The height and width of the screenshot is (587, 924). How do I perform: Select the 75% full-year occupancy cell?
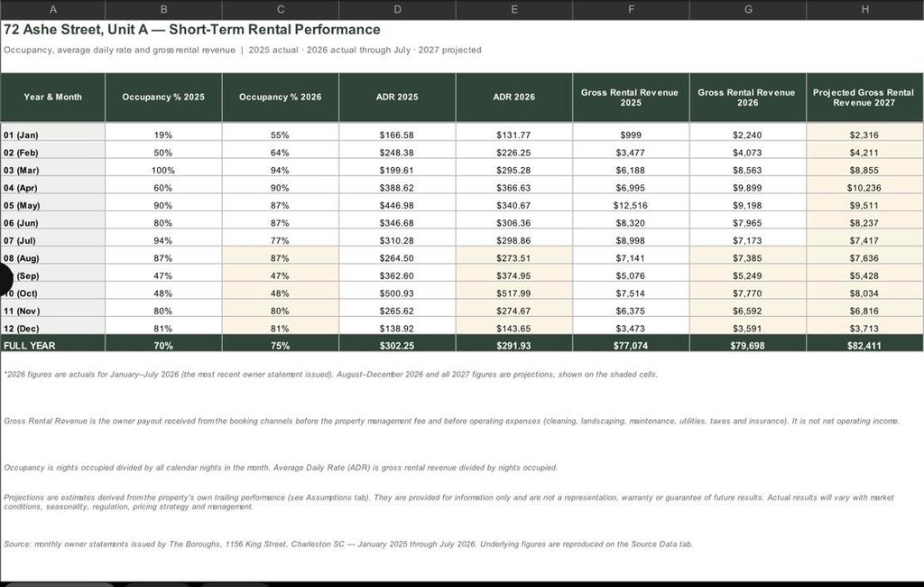(x=281, y=345)
